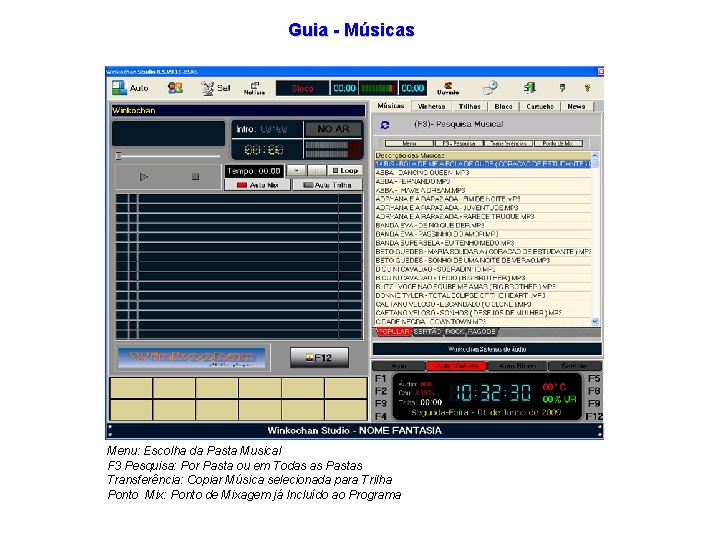Image resolution: width=720 pixels, height=540 pixels.
Task: Click the Transferências button
Action: click(508, 144)
